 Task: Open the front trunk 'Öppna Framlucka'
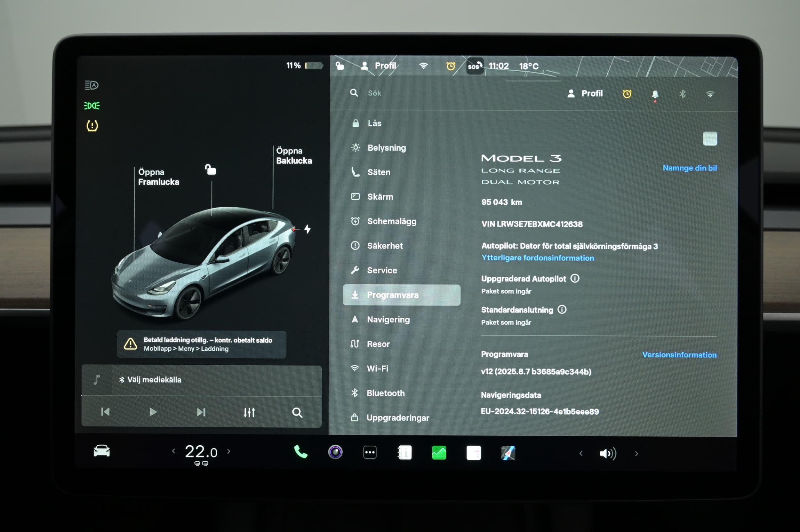click(x=158, y=177)
